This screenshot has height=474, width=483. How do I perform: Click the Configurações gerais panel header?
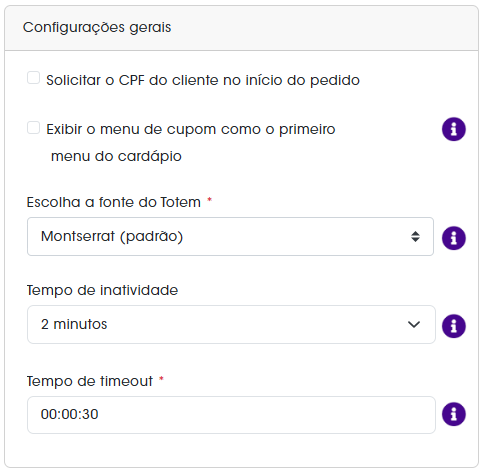pyautogui.click(x=241, y=28)
